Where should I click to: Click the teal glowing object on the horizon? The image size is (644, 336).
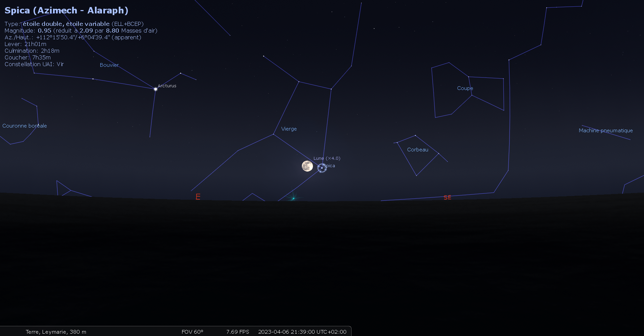(293, 198)
